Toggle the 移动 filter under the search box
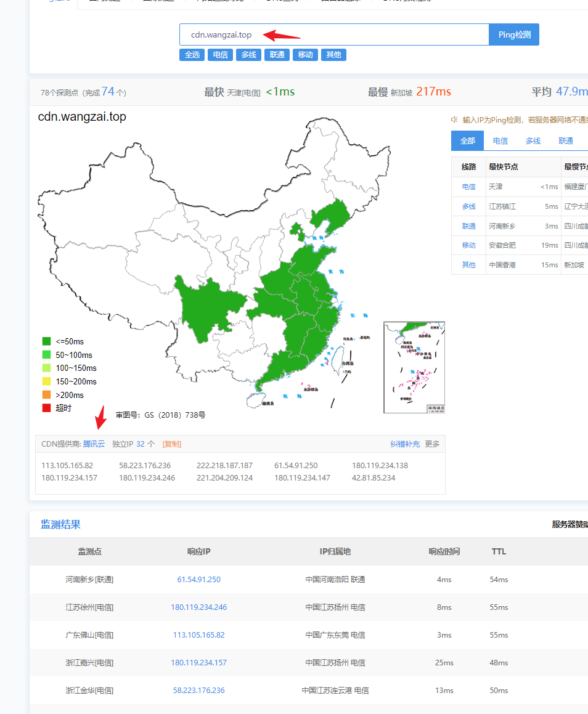The height and width of the screenshot is (714, 588). pyautogui.click(x=305, y=55)
